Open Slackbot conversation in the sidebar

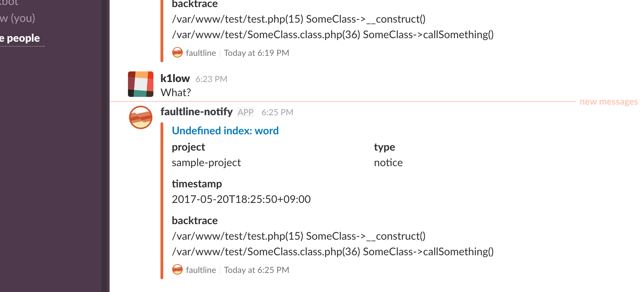9,3
